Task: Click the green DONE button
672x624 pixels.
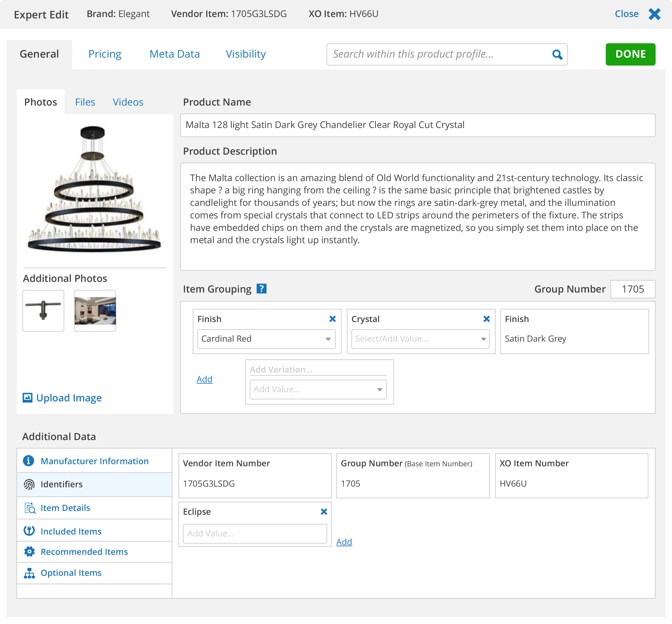Action: click(630, 54)
